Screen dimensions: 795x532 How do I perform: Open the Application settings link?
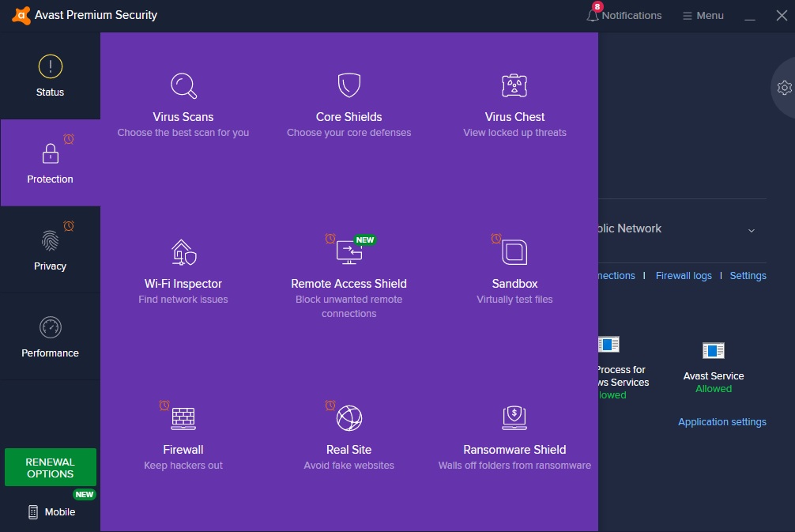[x=722, y=422]
